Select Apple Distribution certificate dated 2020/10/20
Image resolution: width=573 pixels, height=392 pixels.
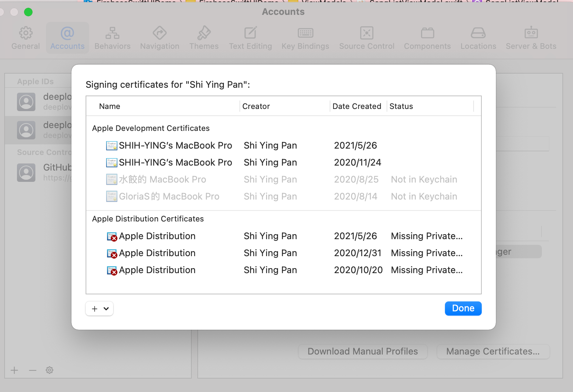pyautogui.click(x=284, y=270)
